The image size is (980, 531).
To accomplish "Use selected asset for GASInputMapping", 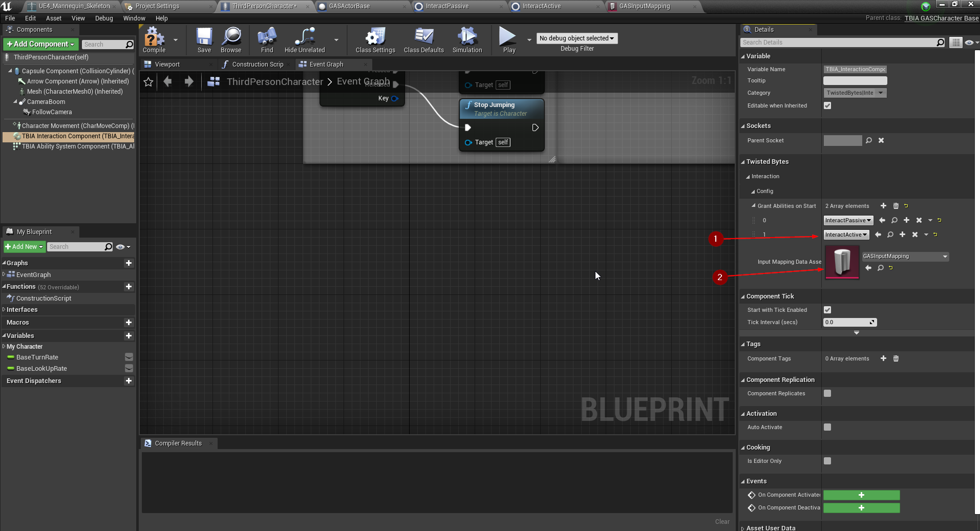I will pyautogui.click(x=868, y=268).
